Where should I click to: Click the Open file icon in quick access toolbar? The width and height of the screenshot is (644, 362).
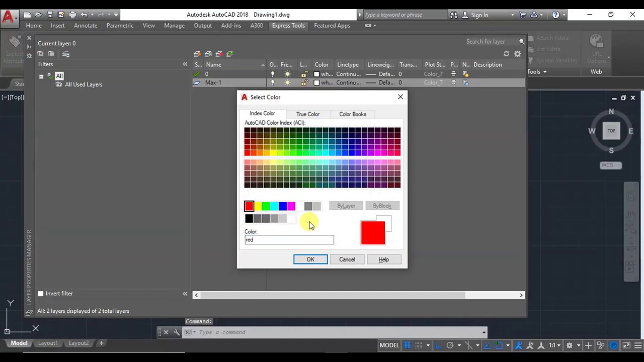(x=39, y=15)
